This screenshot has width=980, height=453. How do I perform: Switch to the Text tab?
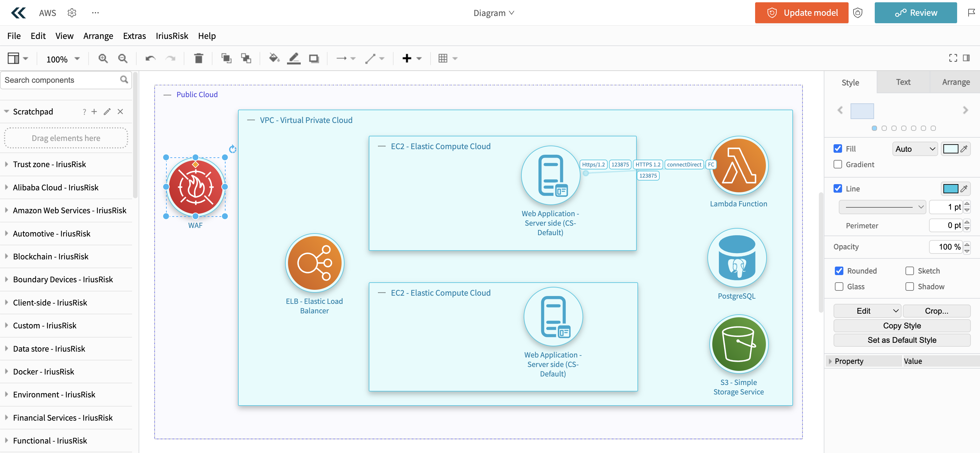pos(903,82)
